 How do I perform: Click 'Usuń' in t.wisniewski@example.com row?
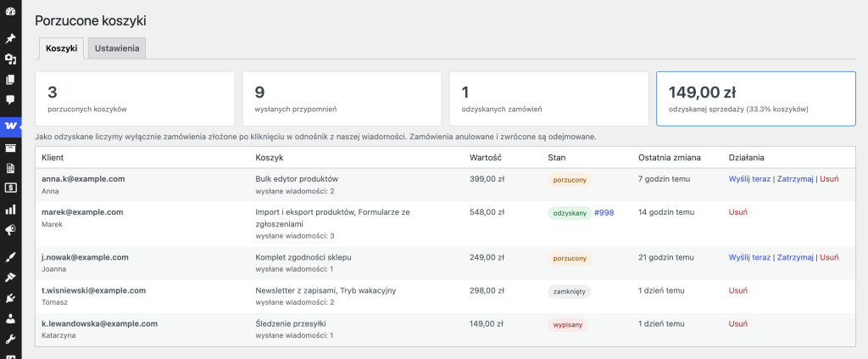point(738,290)
